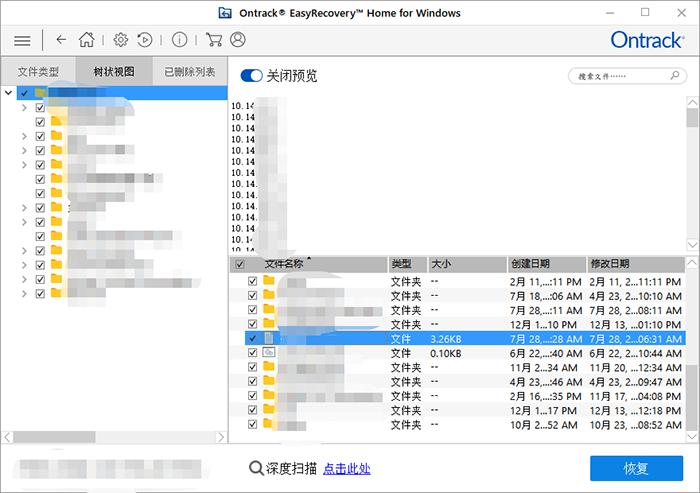
Task: Click the tree pane horizontal scrollbar thumb
Action: point(54,437)
